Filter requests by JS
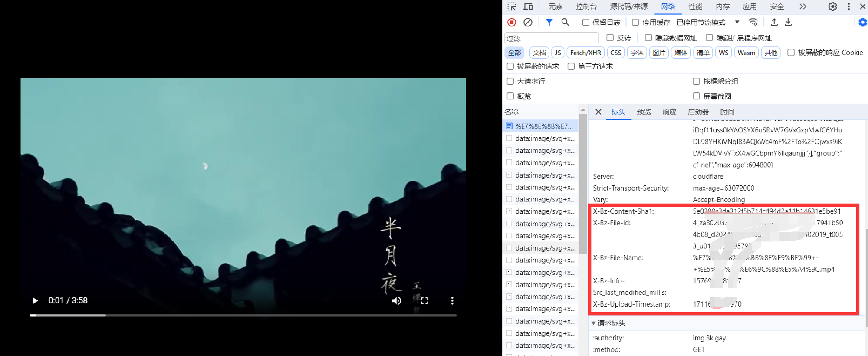The image size is (868, 356). [x=558, y=53]
